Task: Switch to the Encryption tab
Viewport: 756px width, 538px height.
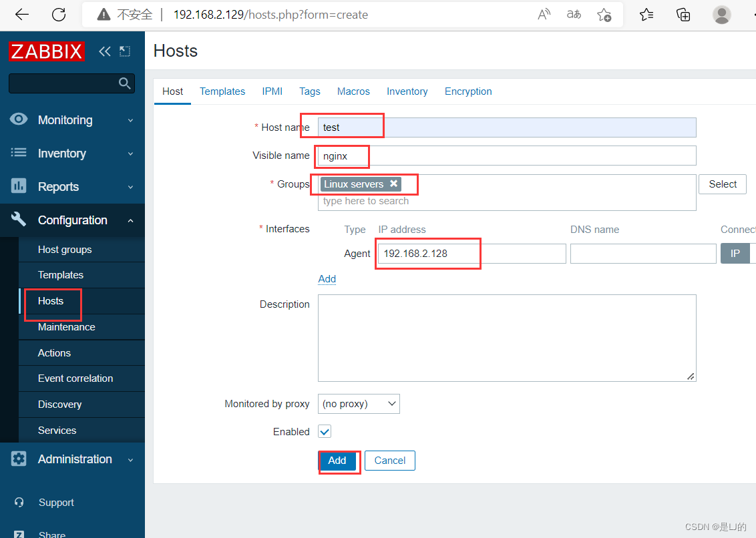Action: pos(468,91)
